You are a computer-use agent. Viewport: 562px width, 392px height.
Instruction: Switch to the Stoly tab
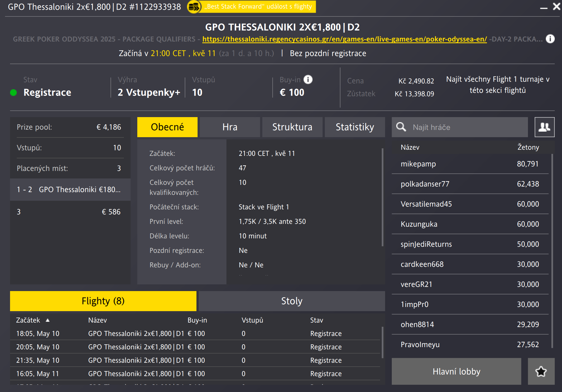pos(292,301)
